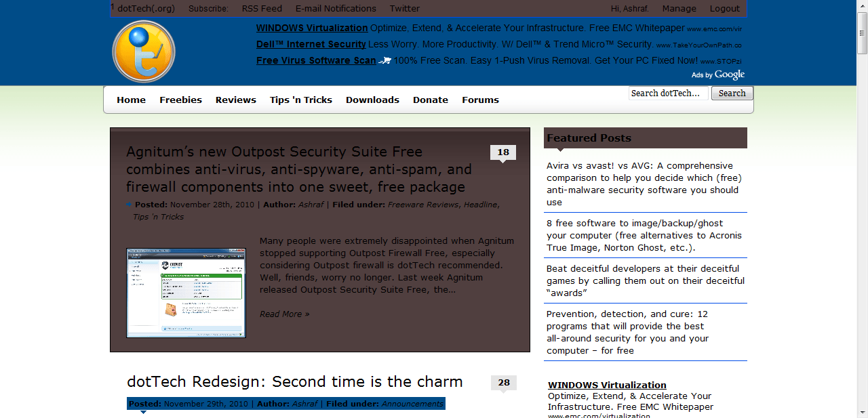Click the vertical scrollbar down arrow

862,412
